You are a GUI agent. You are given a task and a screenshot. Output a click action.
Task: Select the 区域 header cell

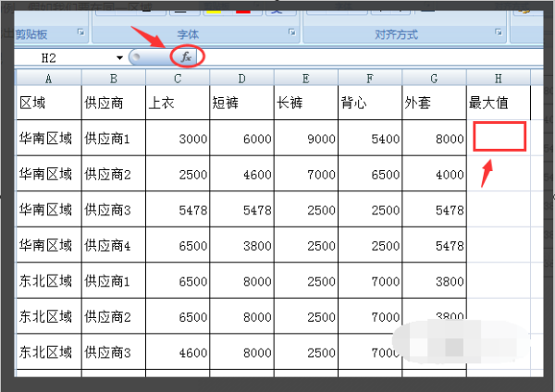point(49,103)
